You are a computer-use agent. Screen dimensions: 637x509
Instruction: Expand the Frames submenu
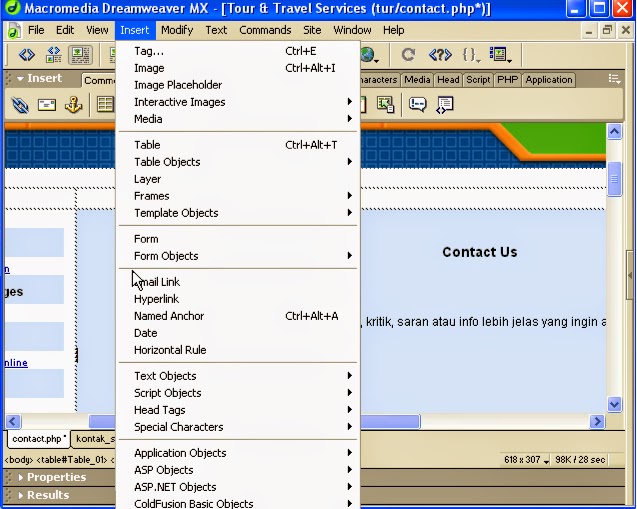[x=238, y=196]
